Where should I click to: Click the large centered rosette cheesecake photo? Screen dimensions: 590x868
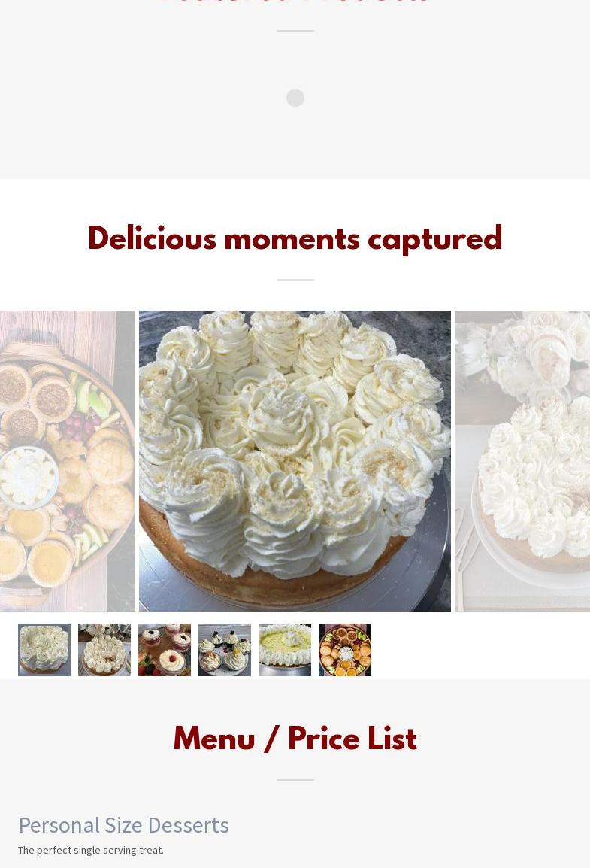[x=295, y=460]
